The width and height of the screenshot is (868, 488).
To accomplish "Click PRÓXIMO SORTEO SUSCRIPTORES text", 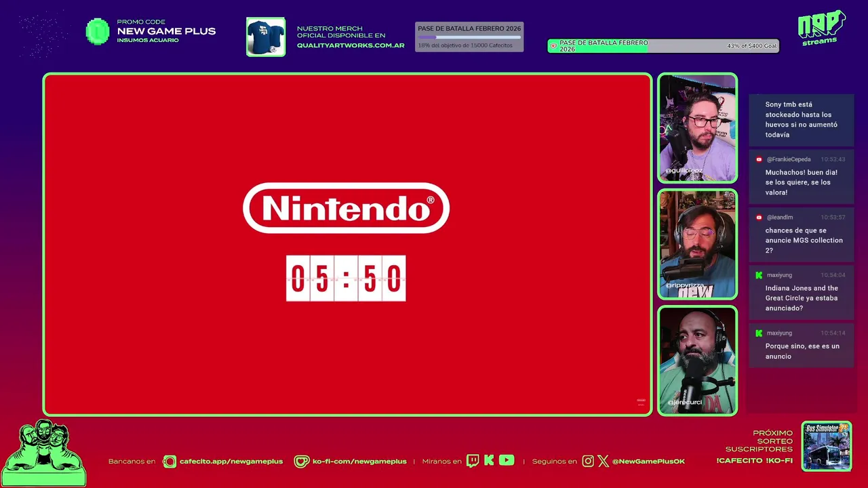I will (759, 441).
